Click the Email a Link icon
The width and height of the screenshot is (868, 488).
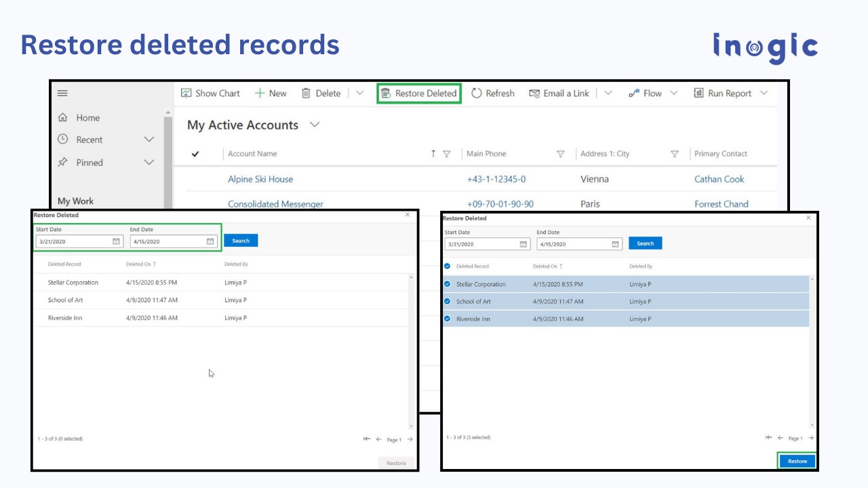[x=534, y=94]
